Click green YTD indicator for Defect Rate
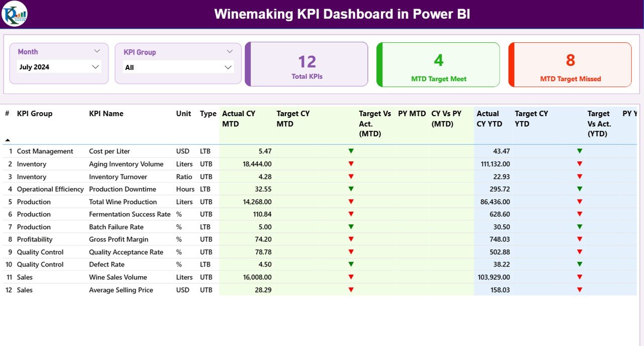 point(580,265)
